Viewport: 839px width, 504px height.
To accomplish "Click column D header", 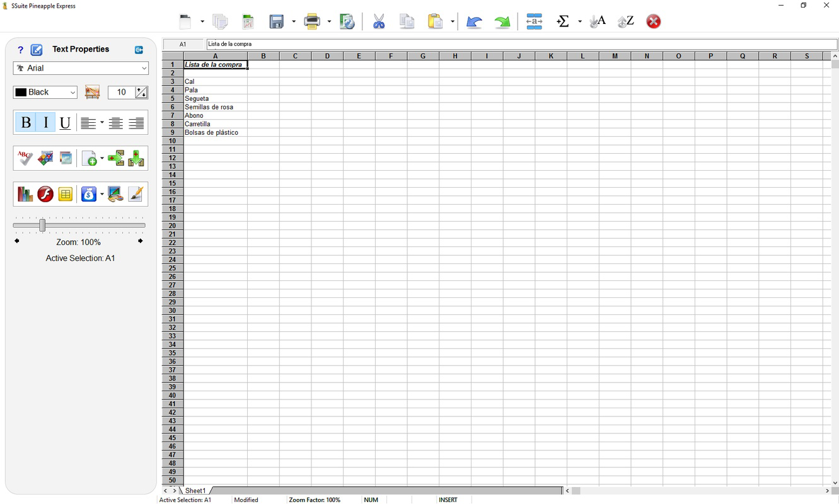I will [327, 56].
